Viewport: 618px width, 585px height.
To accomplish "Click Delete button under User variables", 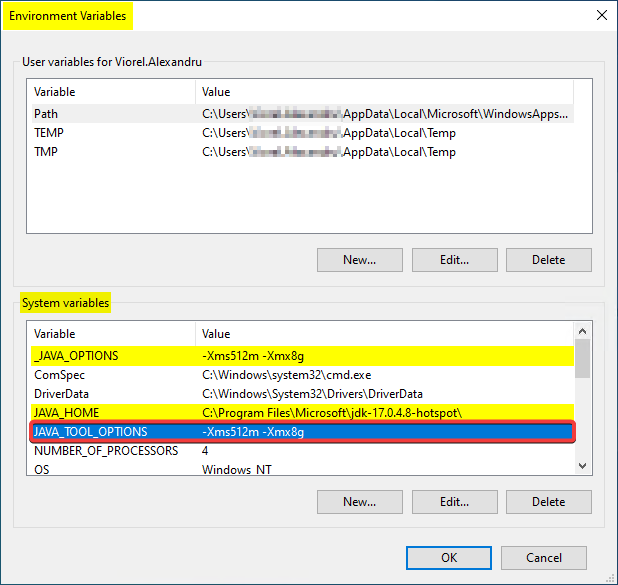I will [x=548, y=260].
